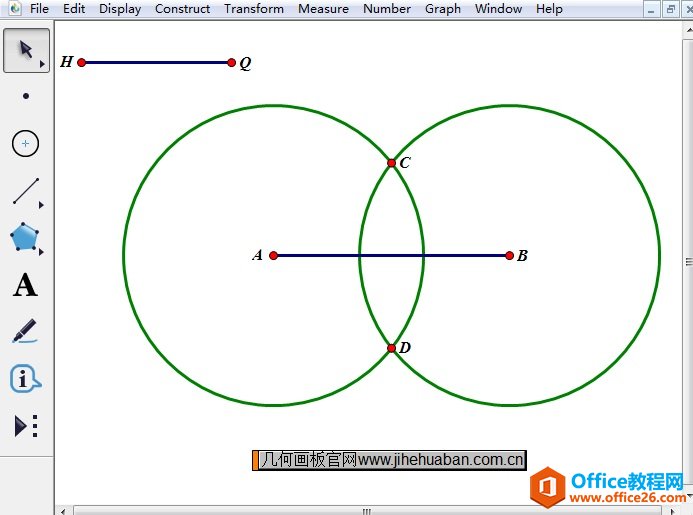Activate the Polygon tool
Image resolution: width=693 pixels, height=515 pixels.
25,238
